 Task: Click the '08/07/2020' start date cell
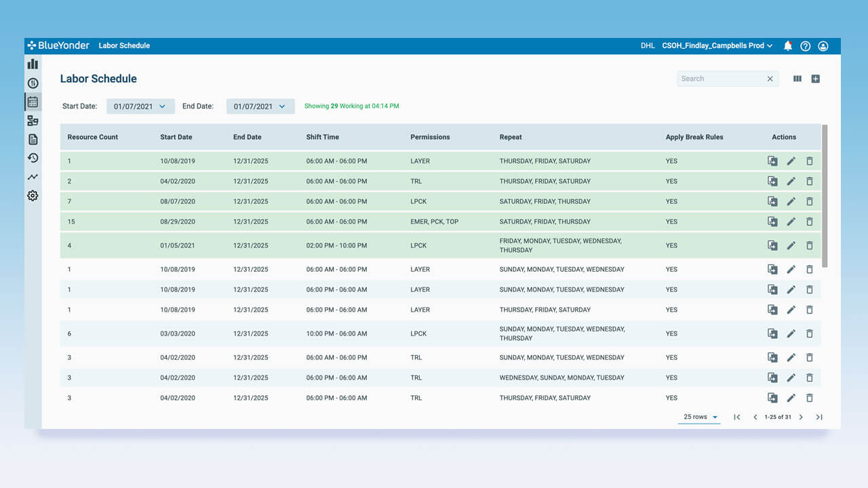178,201
